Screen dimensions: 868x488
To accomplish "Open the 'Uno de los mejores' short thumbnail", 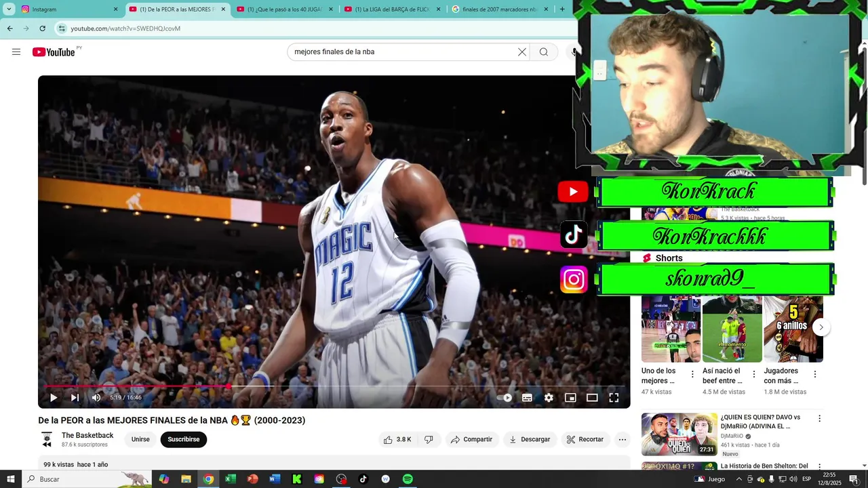I will click(671, 329).
